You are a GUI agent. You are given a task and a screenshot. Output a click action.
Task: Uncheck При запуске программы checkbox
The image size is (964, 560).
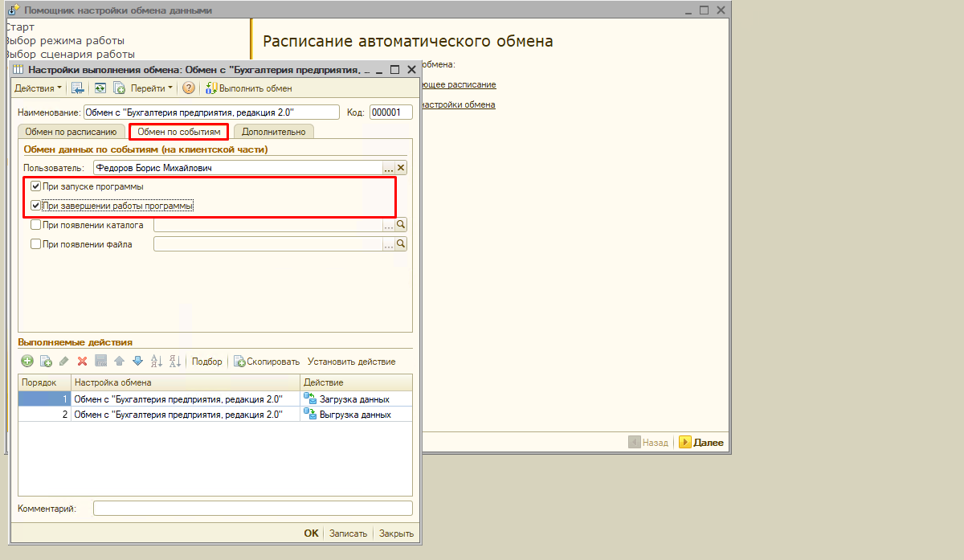coord(35,186)
